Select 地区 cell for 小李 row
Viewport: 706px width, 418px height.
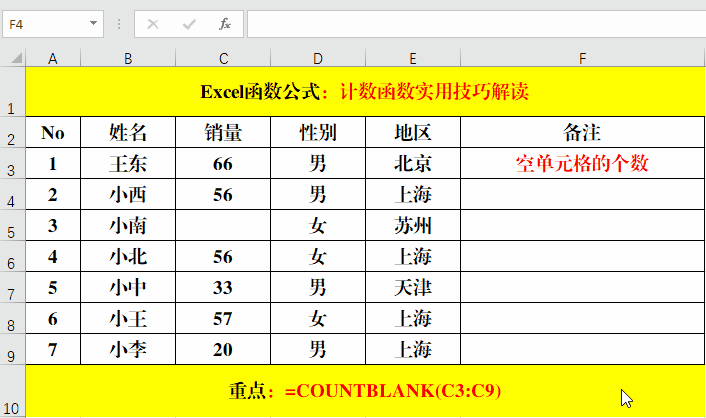point(413,350)
